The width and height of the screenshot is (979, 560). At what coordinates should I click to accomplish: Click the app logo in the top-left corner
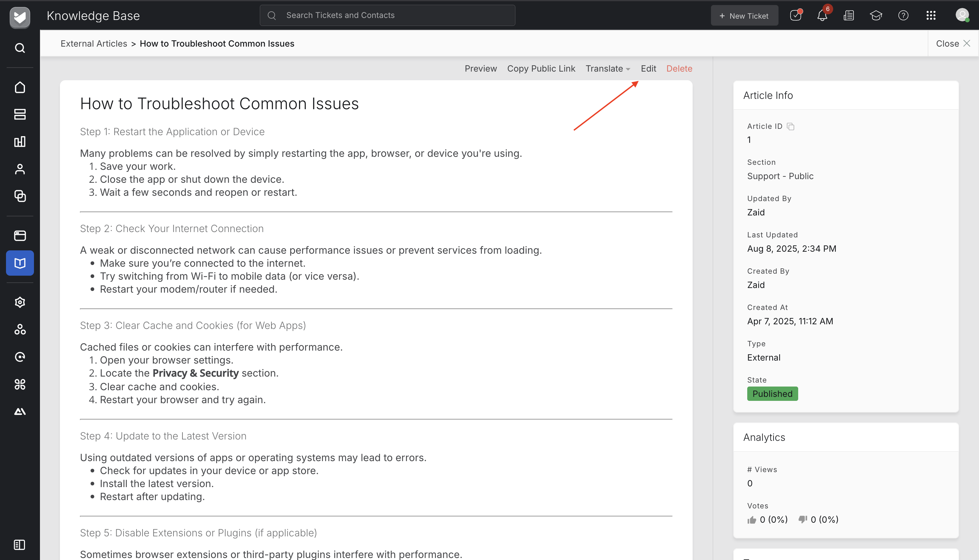(x=20, y=17)
